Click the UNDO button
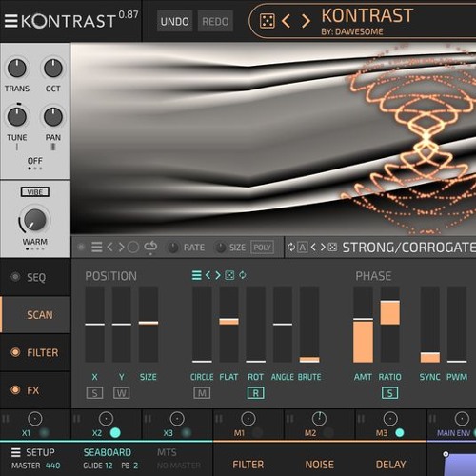Viewport: 476px width, 476px height. coord(174,21)
